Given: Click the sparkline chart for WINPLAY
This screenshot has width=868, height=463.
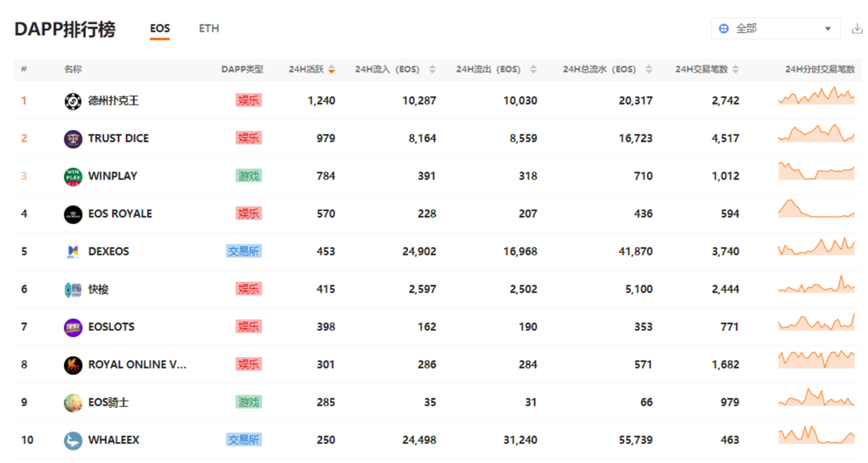Looking at the screenshot, I should [816, 171].
